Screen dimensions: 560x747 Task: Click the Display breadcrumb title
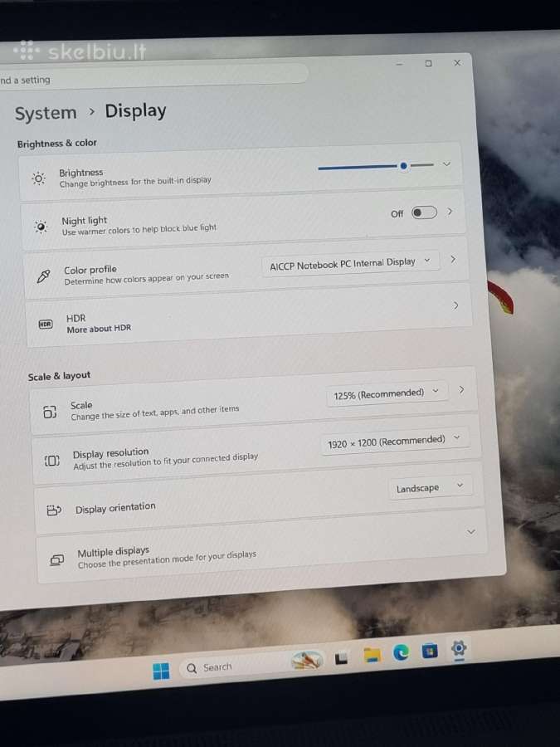(x=136, y=111)
